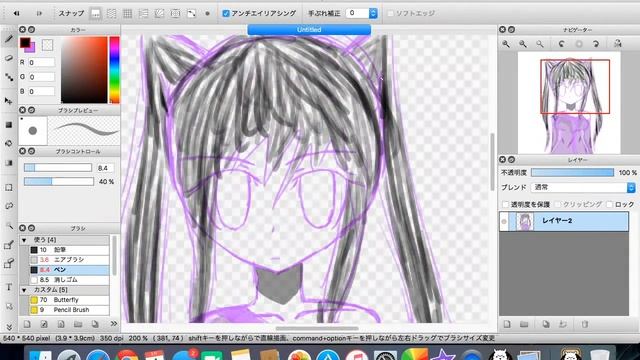Turn snap off using first snap icon
640x360 pixels.
tap(96, 13)
